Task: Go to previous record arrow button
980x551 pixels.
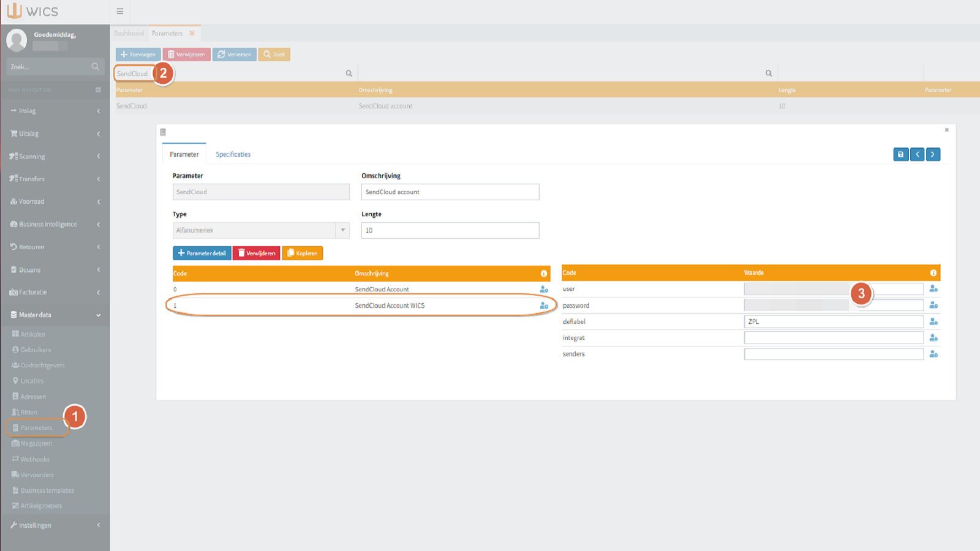Action: click(917, 154)
